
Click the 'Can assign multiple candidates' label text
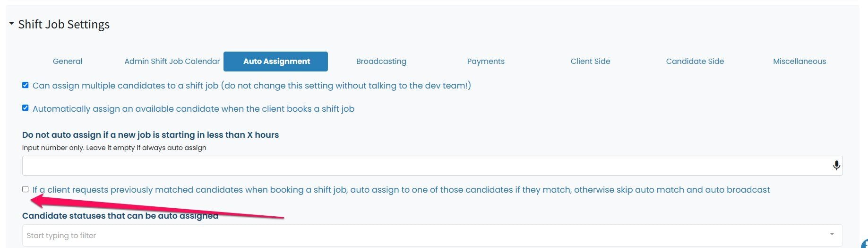[x=251, y=86]
